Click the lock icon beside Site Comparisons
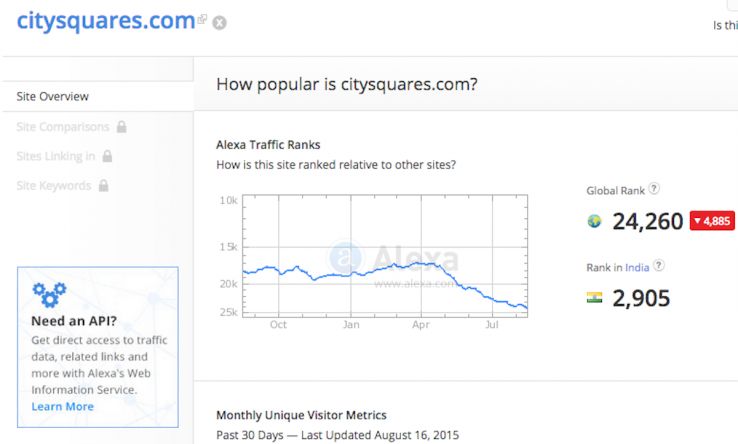 click(121, 127)
